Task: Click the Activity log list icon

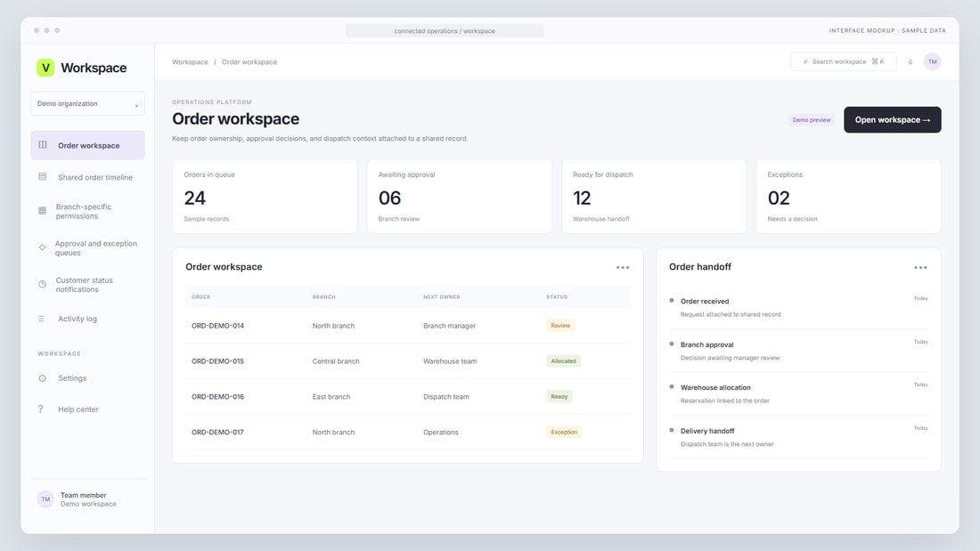Action: pos(41,319)
